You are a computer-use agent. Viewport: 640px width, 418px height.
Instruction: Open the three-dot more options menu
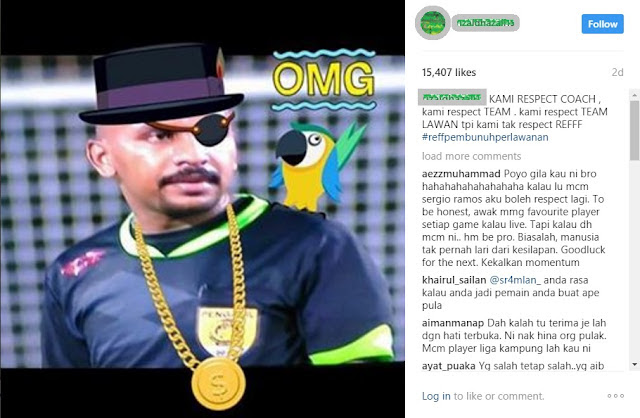[x=616, y=396]
